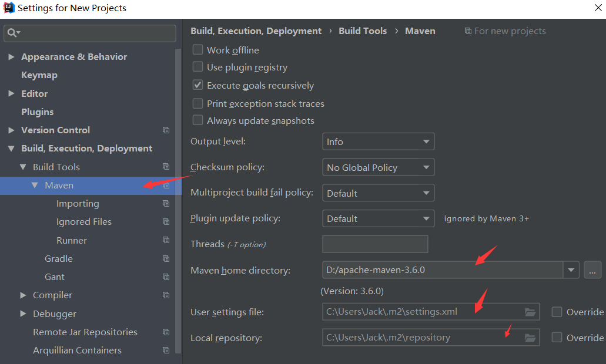Enable the Work offline checkbox
This screenshot has height=364, width=606.
pos(197,50)
